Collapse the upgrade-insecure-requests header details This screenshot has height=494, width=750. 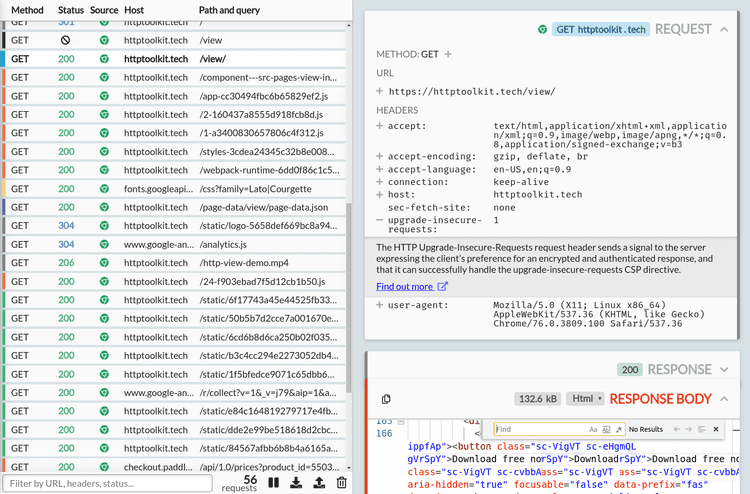pyautogui.click(x=380, y=219)
